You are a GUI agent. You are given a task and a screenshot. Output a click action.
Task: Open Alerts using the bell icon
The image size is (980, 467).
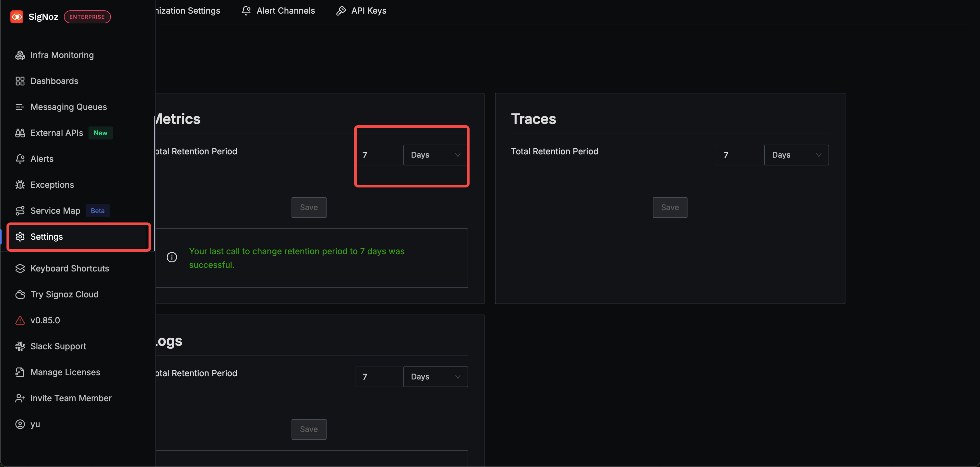[20, 159]
